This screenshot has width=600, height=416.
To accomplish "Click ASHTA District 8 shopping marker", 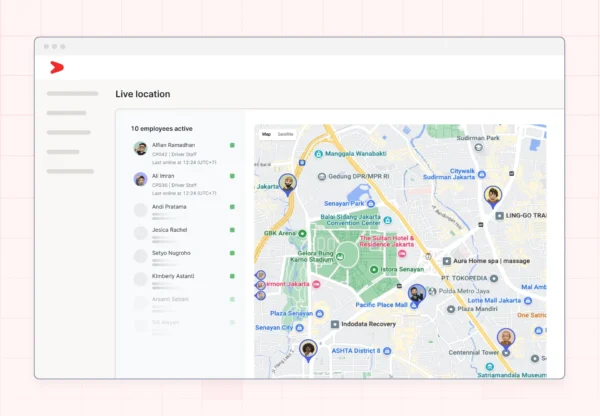I will pyautogui.click(x=387, y=351).
